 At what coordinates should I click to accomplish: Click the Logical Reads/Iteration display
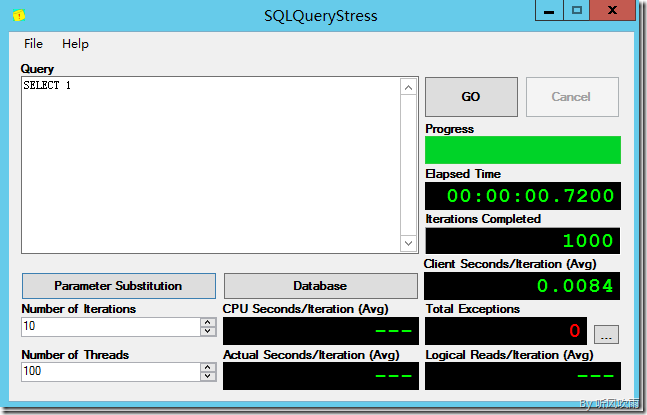coord(523,376)
